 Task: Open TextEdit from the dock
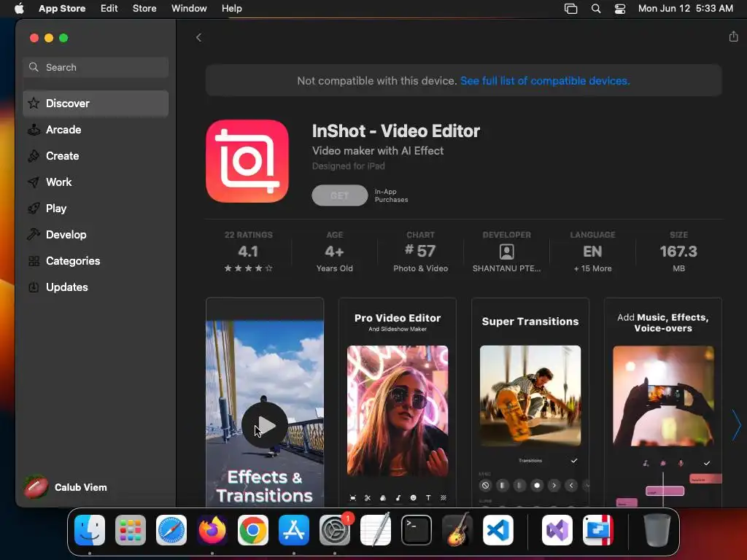(x=376, y=530)
